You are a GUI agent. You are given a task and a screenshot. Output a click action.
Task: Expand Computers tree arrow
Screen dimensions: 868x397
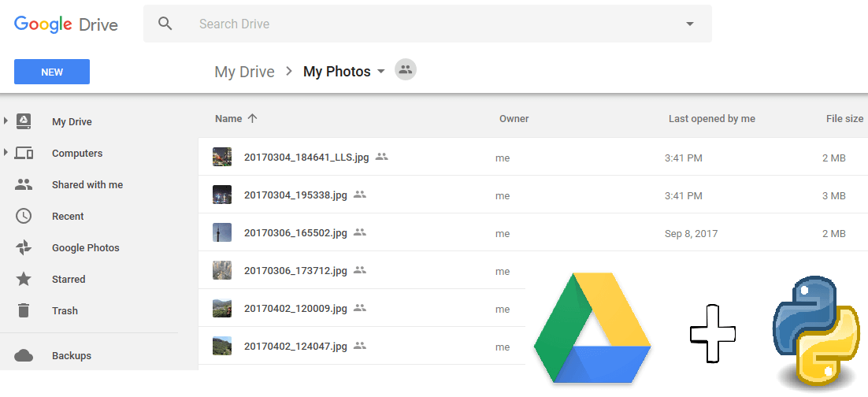[x=6, y=152]
